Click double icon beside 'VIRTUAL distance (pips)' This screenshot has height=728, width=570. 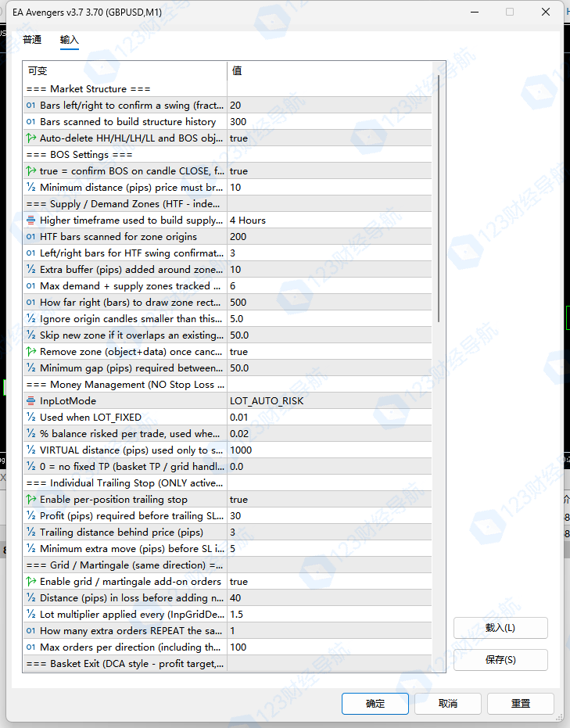(30, 450)
